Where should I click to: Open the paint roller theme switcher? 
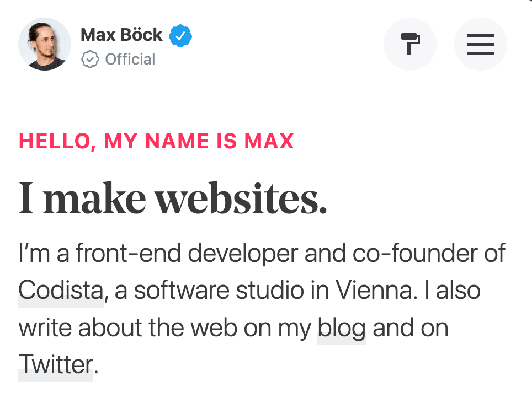[410, 44]
